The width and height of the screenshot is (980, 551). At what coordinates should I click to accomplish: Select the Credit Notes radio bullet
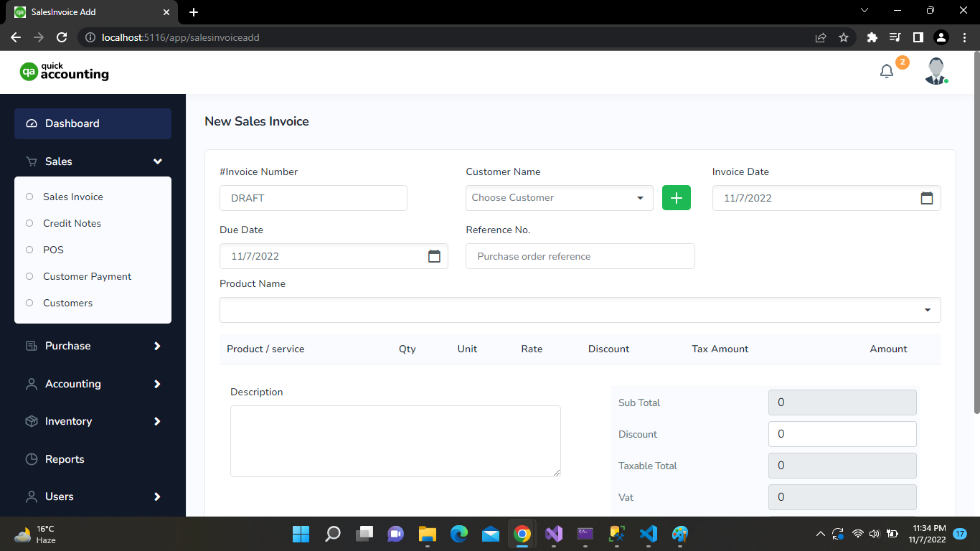tap(29, 223)
